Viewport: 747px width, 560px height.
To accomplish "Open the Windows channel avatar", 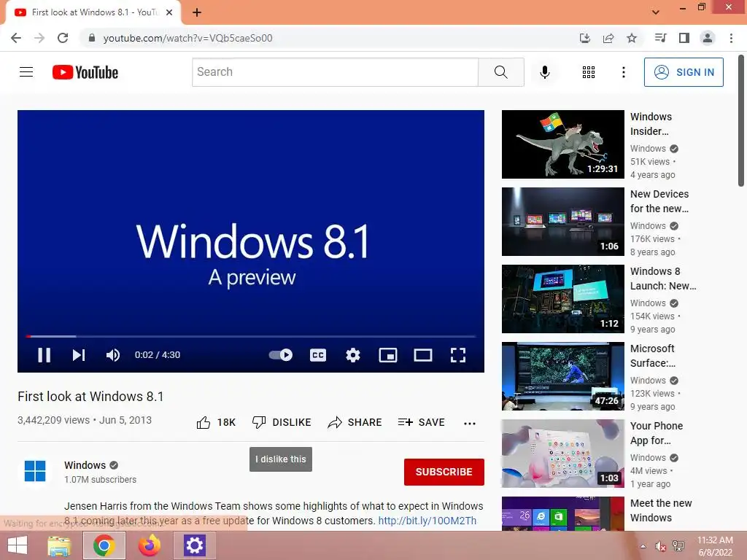I will tap(35, 471).
